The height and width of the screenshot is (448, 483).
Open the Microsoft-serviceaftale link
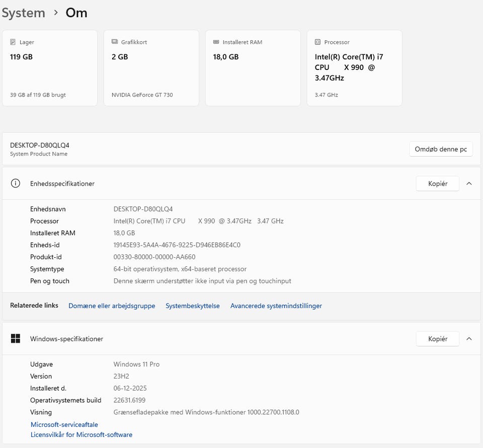64,425
